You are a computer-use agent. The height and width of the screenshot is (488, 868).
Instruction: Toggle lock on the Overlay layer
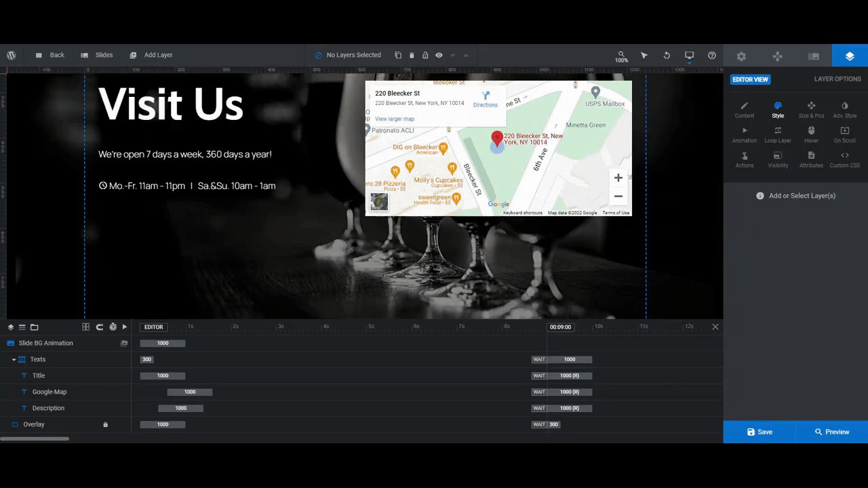(x=105, y=424)
